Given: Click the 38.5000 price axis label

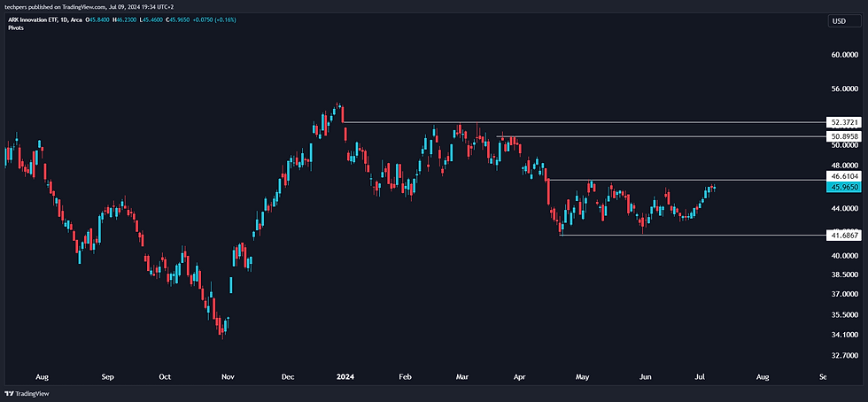Looking at the screenshot, I should tap(843, 274).
